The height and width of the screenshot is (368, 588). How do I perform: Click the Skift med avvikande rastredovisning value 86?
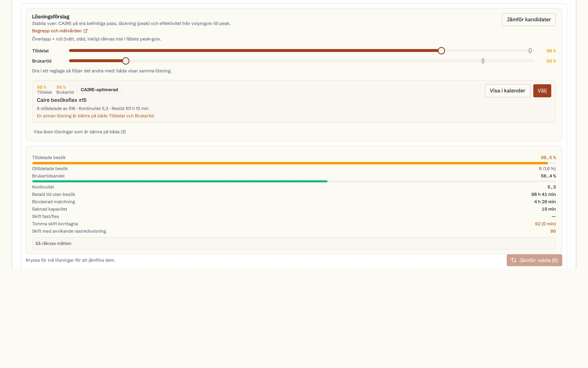pyautogui.click(x=553, y=231)
